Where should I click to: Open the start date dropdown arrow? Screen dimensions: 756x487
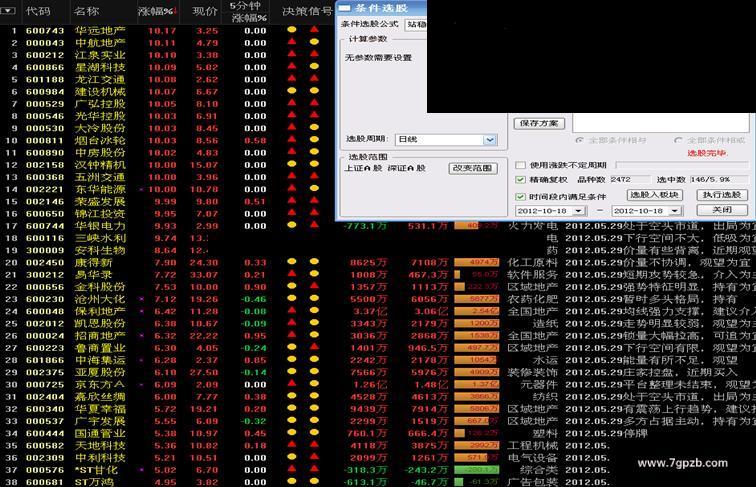click(x=579, y=211)
